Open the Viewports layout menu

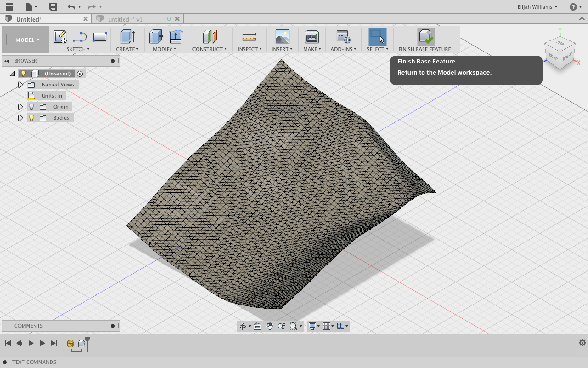(342, 326)
